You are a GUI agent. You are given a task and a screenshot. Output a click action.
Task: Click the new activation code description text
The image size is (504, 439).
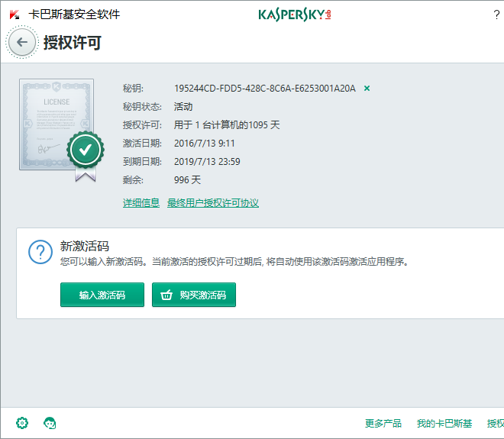pyautogui.click(x=234, y=262)
